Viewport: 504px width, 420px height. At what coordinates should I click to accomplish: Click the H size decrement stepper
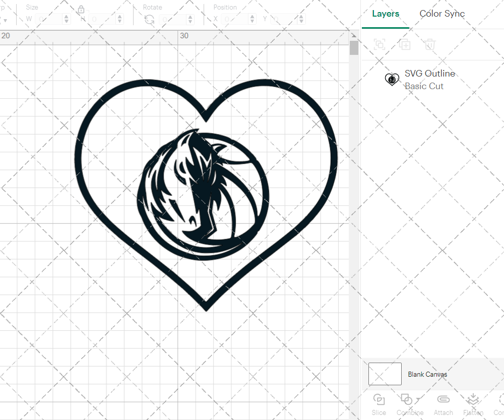click(119, 21)
